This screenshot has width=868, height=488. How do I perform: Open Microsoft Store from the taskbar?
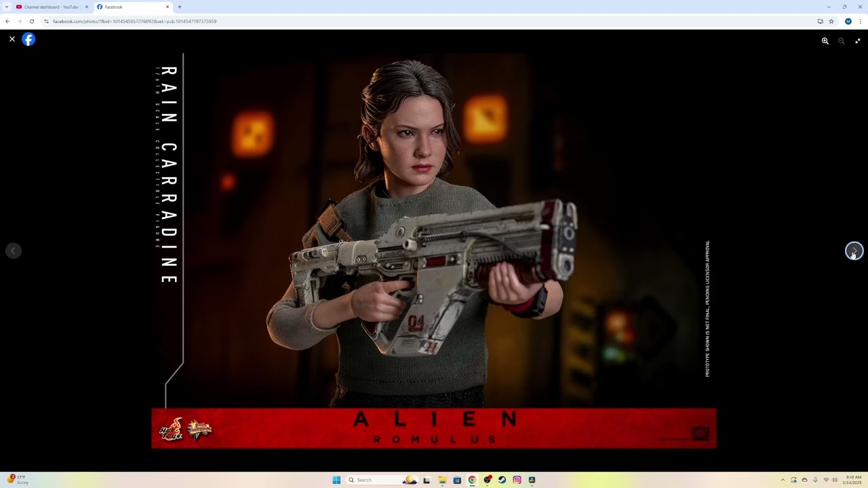pos(457,480)
